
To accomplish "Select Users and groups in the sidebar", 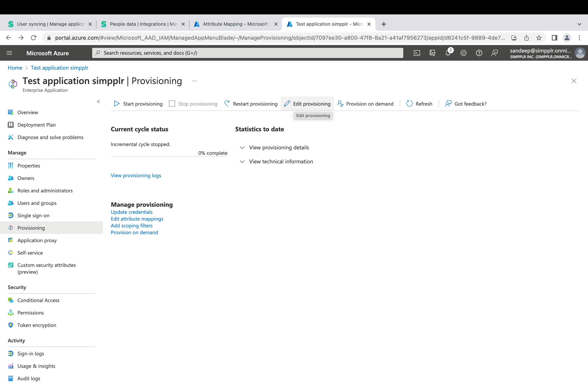I will point(37,203).
